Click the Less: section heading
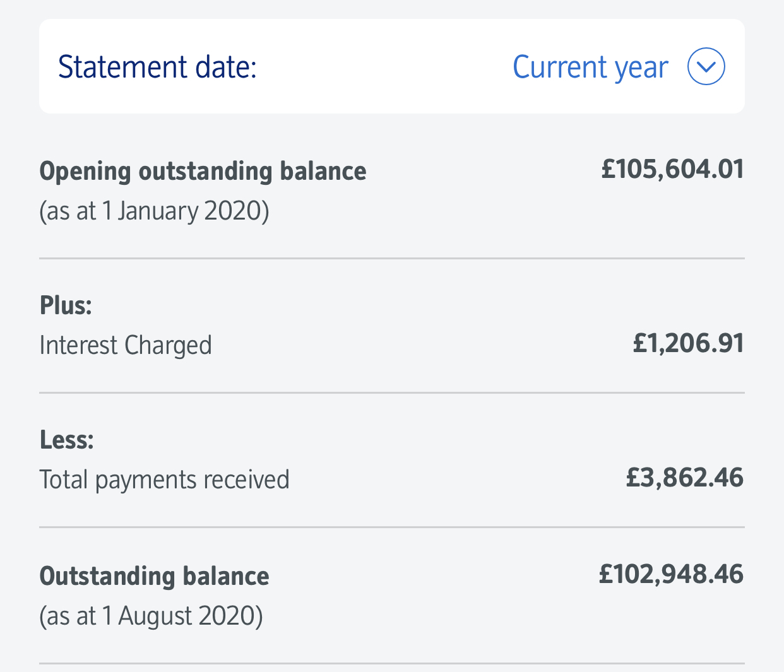The width and height of the screenshot is (784, 672). pyautogui.click(x=66, y=440)
